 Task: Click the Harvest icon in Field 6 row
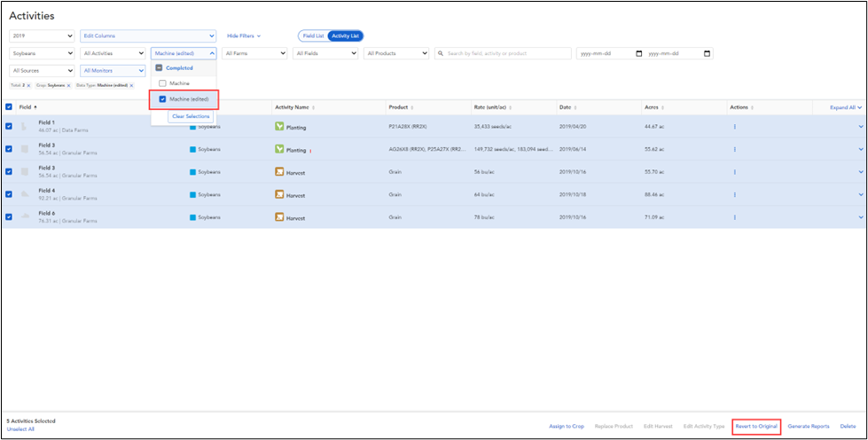pos(279,217)
